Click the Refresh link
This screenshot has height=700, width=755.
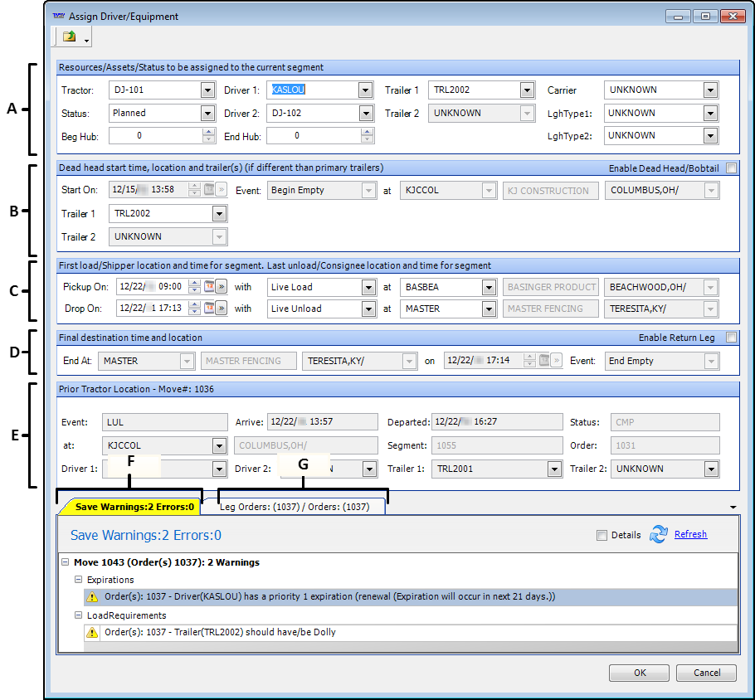point(690,535)
